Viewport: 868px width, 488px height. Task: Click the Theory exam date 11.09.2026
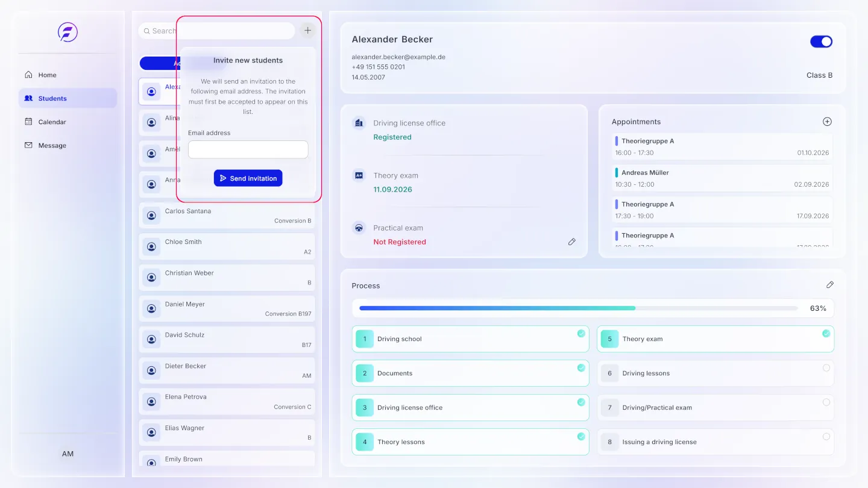[x=392, y=189]
